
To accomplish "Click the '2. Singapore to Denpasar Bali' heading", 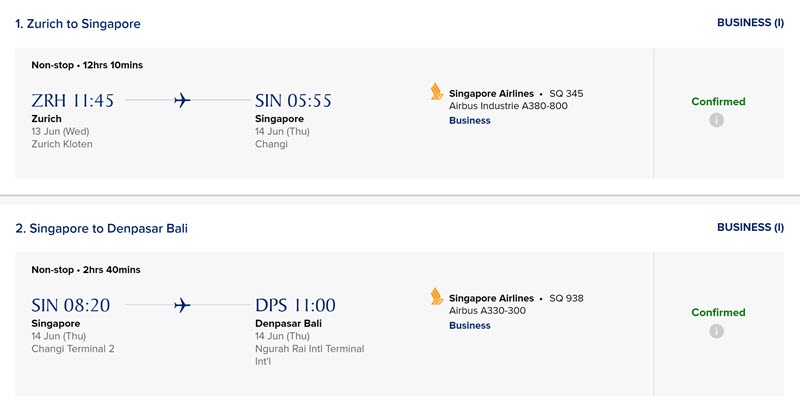I will (102, 228).
